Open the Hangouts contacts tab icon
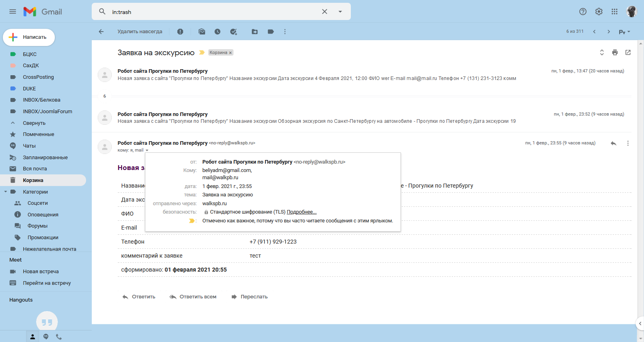This screenshot has height=342, width=644. coord(33,337)
